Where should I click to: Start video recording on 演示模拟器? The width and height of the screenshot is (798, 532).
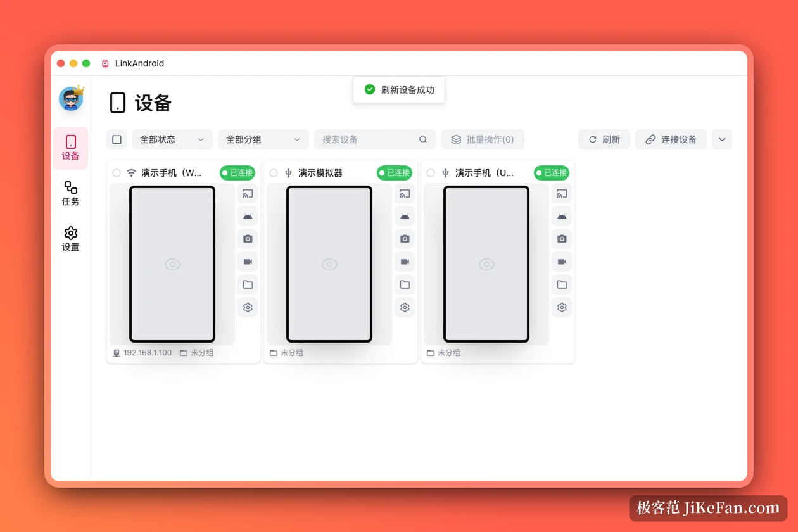[405, 262]
